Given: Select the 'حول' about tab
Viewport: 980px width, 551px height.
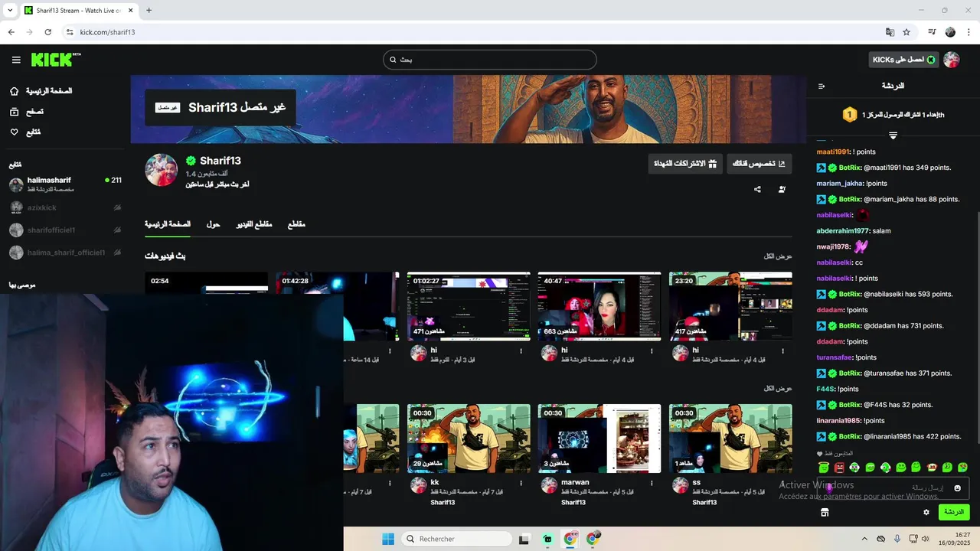Looking at the screenshot, I should click(x=213, y=224).
